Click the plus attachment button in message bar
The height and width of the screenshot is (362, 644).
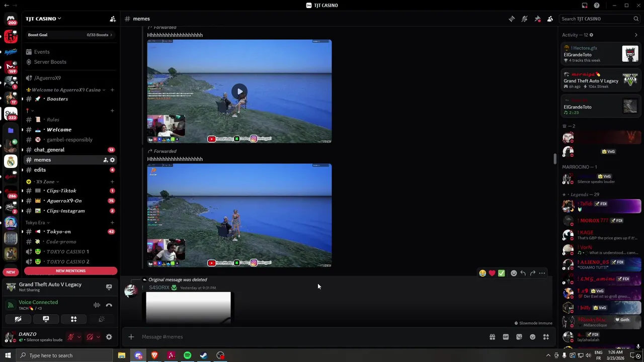pos(131,337)
